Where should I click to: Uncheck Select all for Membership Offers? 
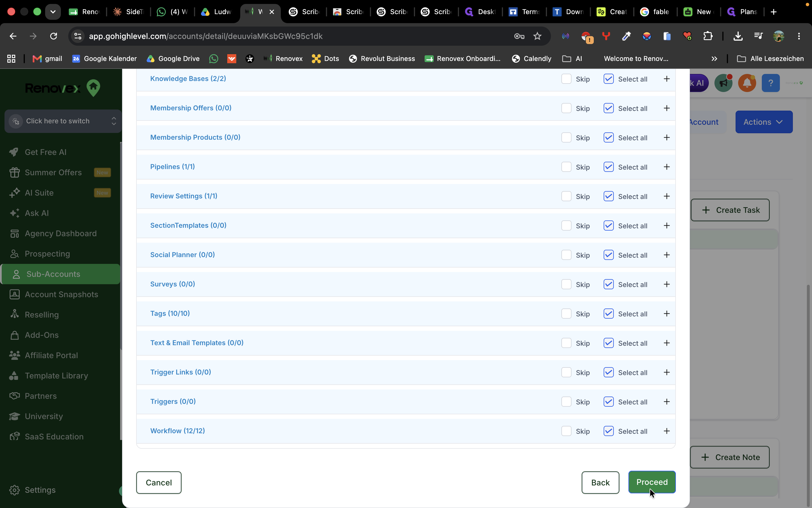pyautogui.click(x=608, y=108)
